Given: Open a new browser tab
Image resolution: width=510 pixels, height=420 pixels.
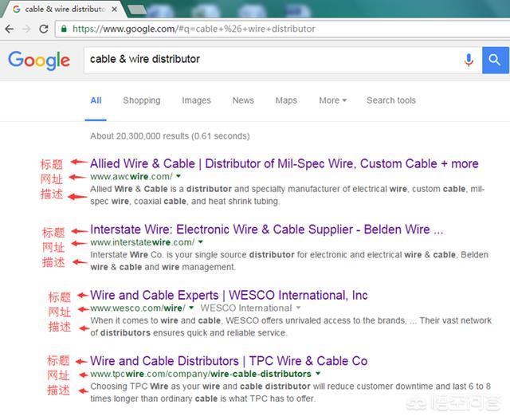Looking at the screenshot, I should (x=137, y=10).
